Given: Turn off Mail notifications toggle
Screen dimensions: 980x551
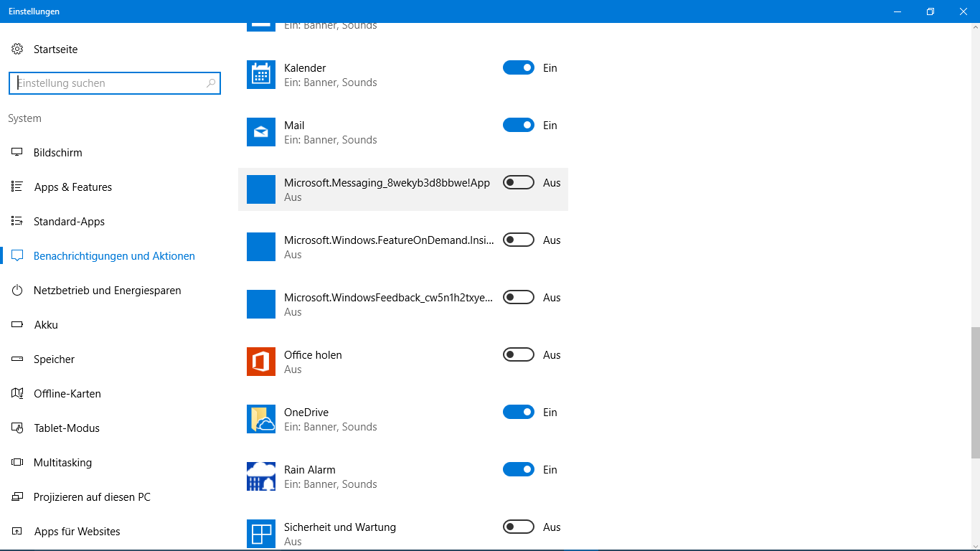Looking at the screenshot, I should coord(519,125).
